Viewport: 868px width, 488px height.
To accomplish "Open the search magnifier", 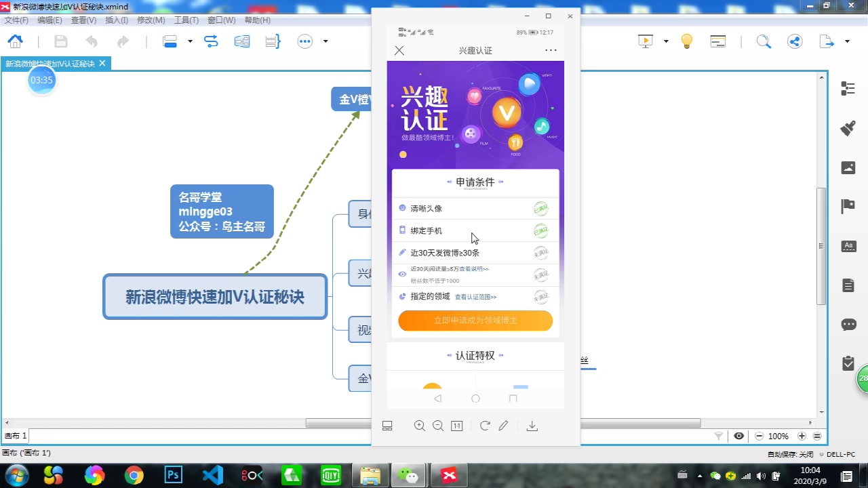I will [x=764, y=41].
